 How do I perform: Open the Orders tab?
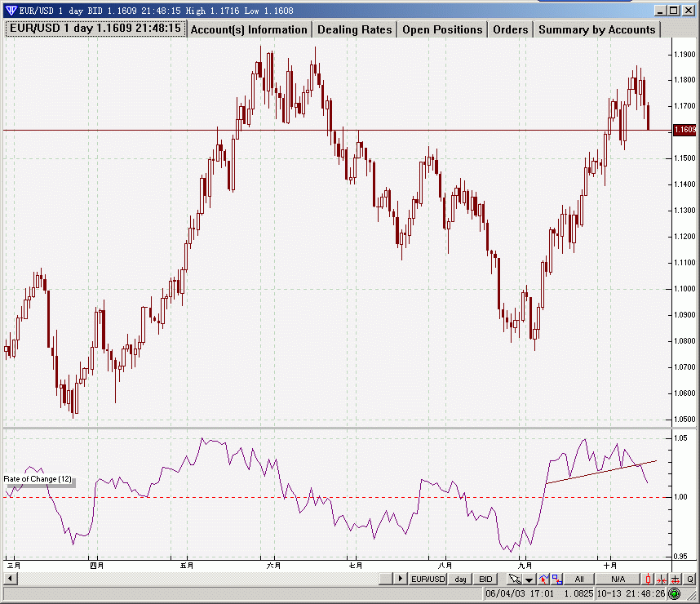point(510,29)
